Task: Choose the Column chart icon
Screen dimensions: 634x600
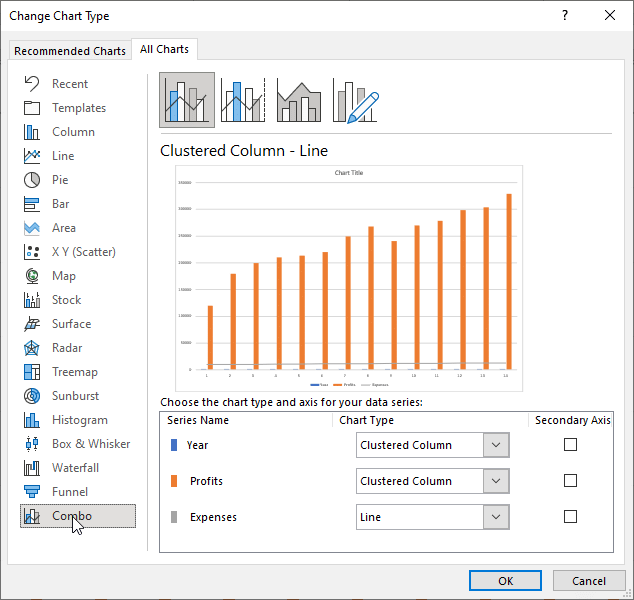Action: click(32, 132)
